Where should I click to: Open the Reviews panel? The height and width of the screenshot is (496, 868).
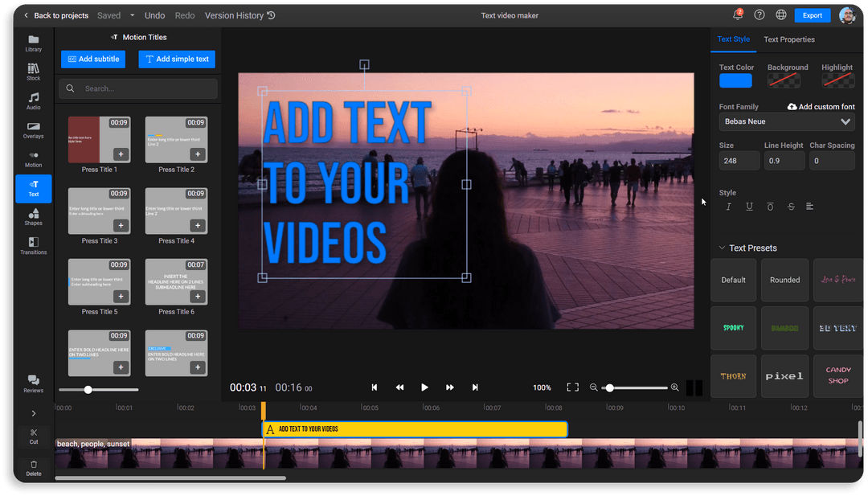(33, 383)
